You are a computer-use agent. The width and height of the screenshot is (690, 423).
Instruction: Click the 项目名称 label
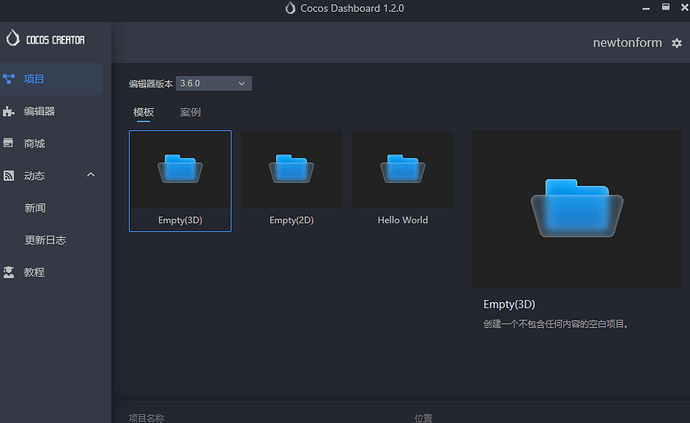[147, 418]
